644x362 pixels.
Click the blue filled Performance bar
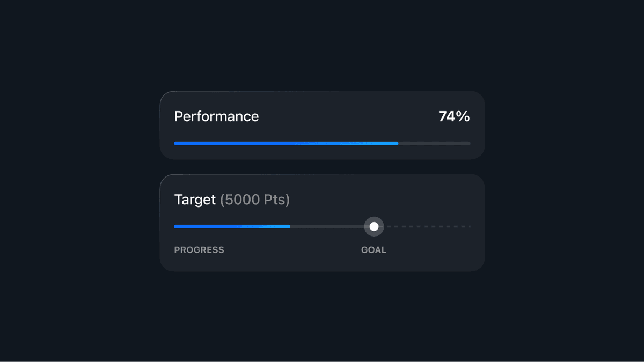point(286,143)
